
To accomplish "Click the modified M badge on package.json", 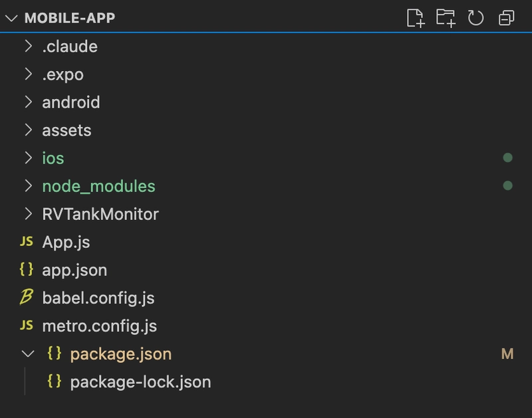I will point(507,354).
